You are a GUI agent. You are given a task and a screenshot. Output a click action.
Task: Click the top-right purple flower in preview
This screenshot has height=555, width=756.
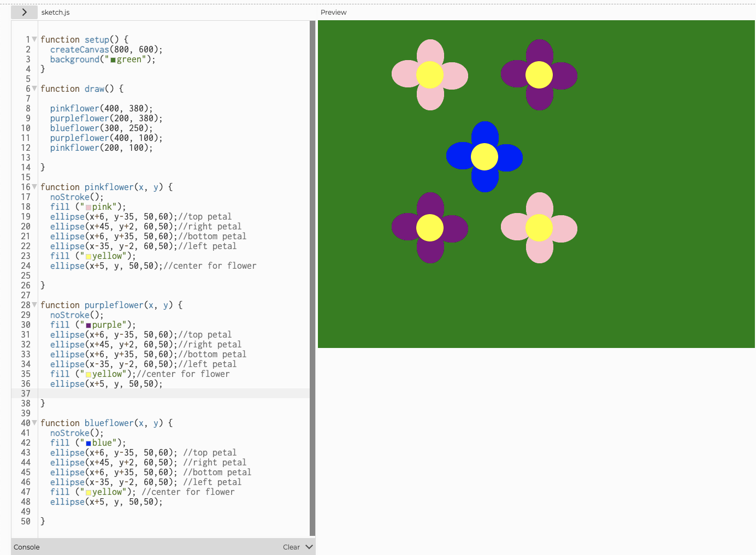pyautogui.click(x=539, y=75)
